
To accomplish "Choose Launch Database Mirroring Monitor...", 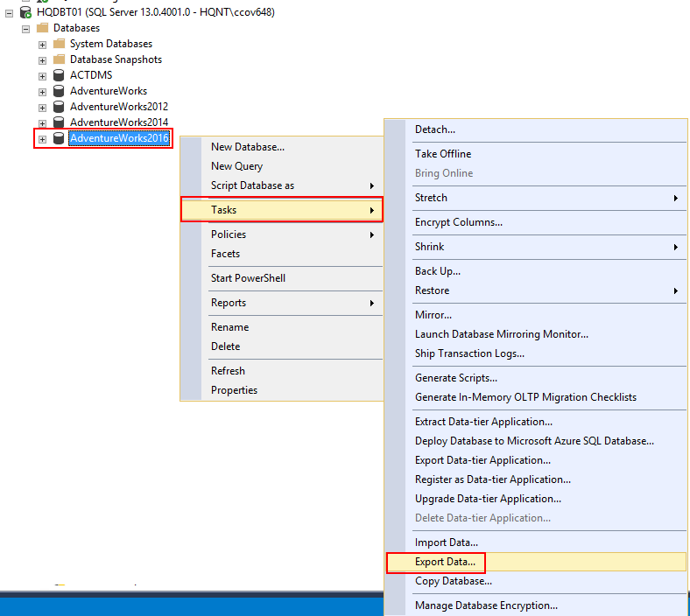I will pyautogui.click(x=536, y=334).
